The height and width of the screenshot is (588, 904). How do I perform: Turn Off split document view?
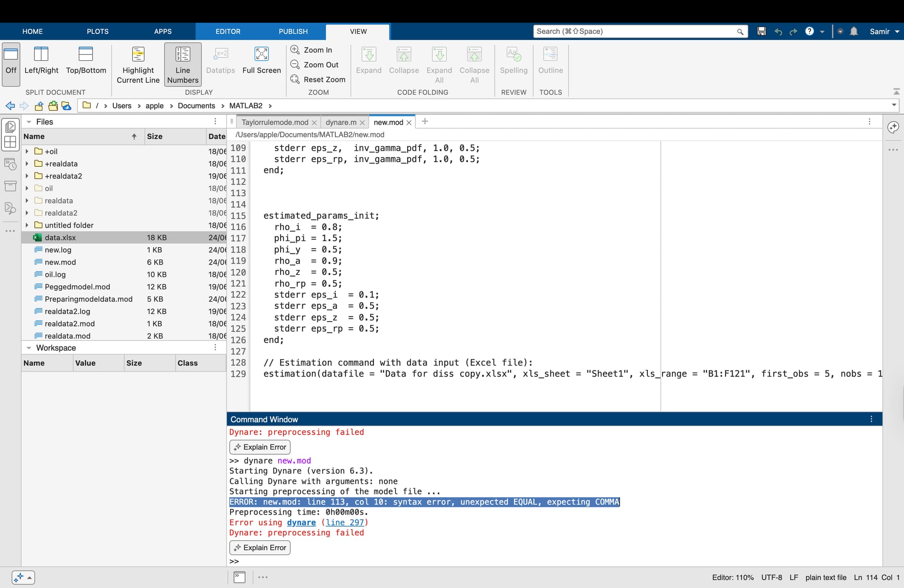click(x=11, y=64)
